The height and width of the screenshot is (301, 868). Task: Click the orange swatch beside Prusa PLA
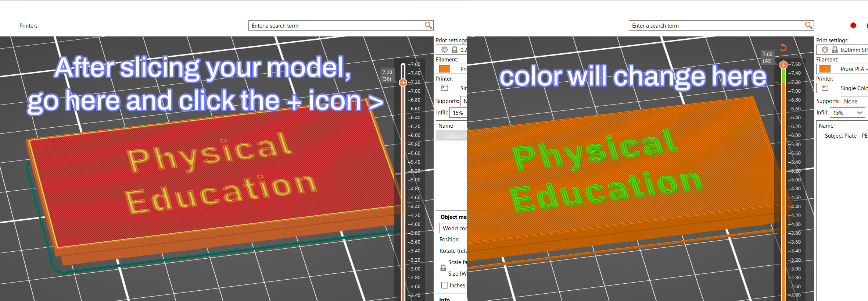click(825, 69)
